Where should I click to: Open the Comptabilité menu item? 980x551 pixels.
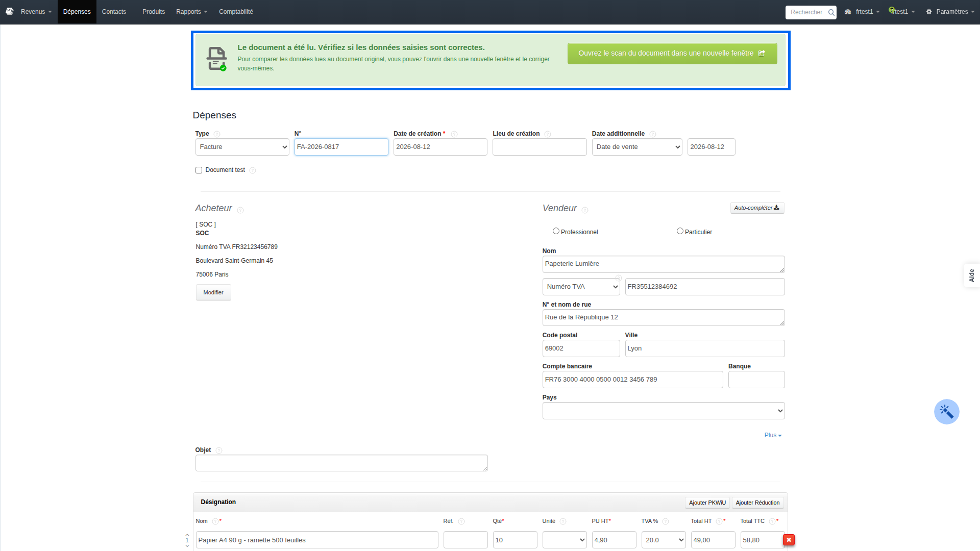click(236, 12)
